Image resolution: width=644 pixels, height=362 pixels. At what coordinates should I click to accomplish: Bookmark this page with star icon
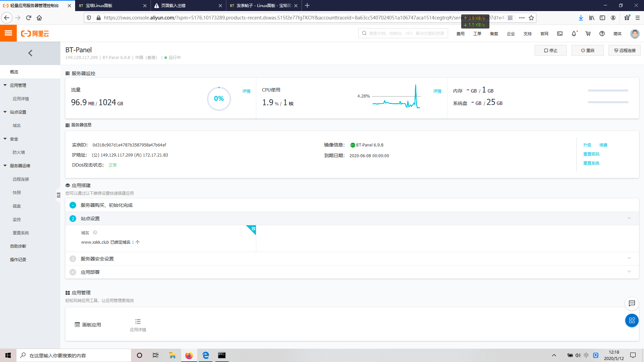531,18
